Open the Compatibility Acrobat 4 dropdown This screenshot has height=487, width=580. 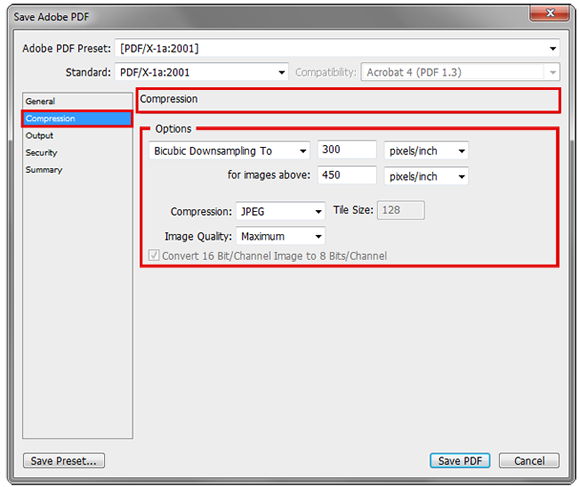(460, 72)
